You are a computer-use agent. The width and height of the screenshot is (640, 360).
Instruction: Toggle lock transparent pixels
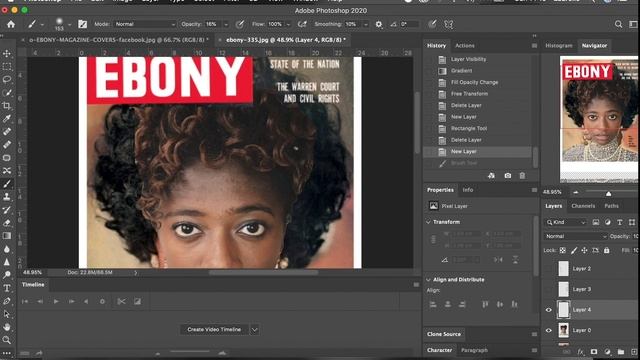point(563,250)
